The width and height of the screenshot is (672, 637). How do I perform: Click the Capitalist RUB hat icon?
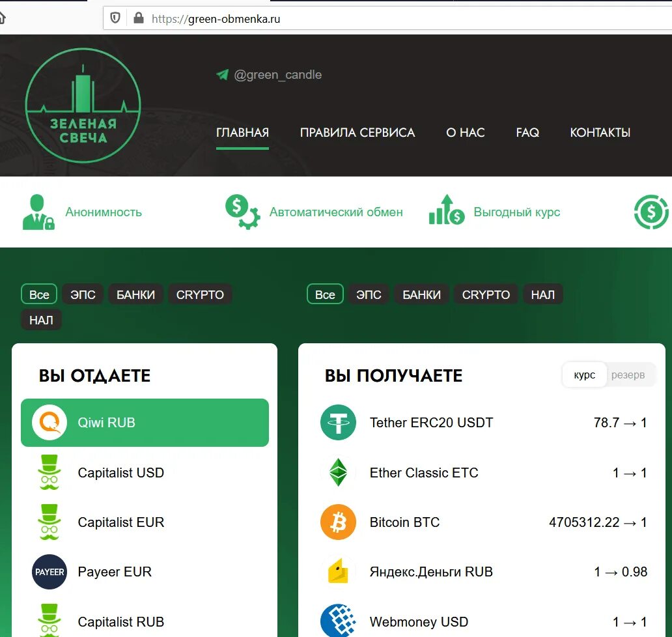point(49,620)
